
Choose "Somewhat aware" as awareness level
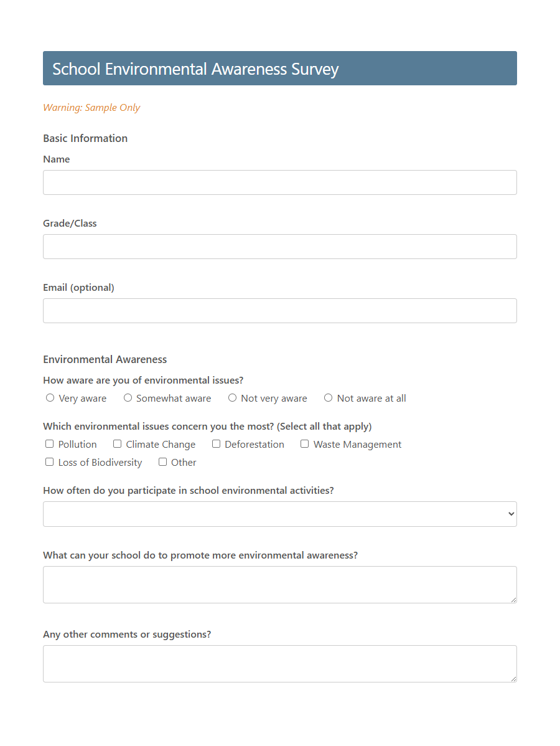[x=128, y=397]
